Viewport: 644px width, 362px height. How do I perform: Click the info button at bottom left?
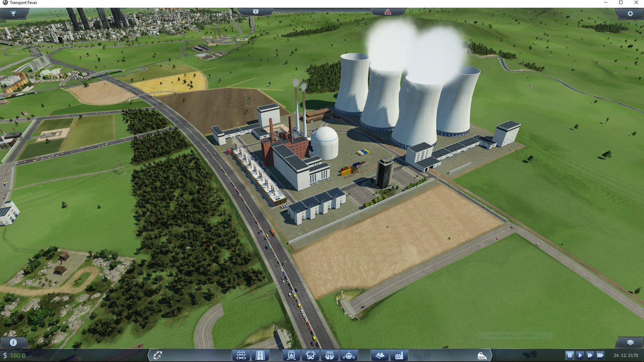(13, 342)
